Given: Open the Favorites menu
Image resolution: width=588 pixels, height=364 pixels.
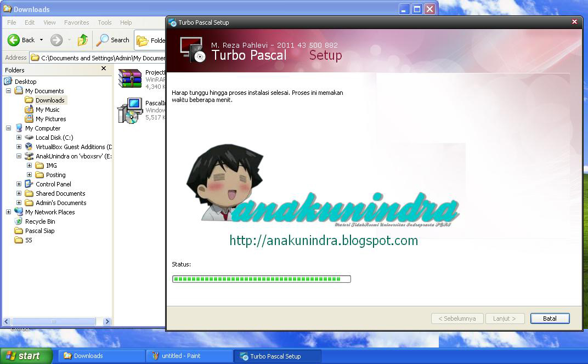Looking at the screenshot, I should pyautogui.click(x=76, y=22).
